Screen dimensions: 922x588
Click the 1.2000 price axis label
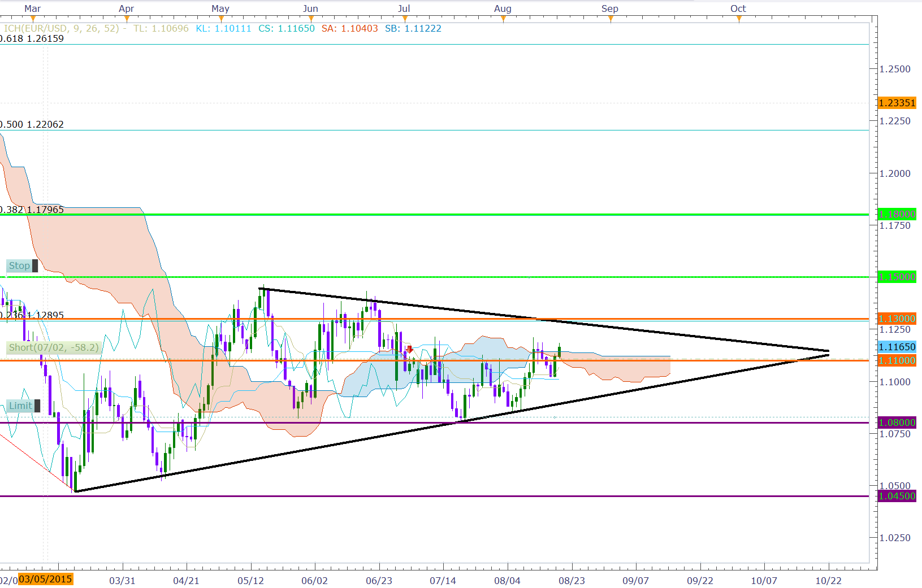tap(895, 173)
